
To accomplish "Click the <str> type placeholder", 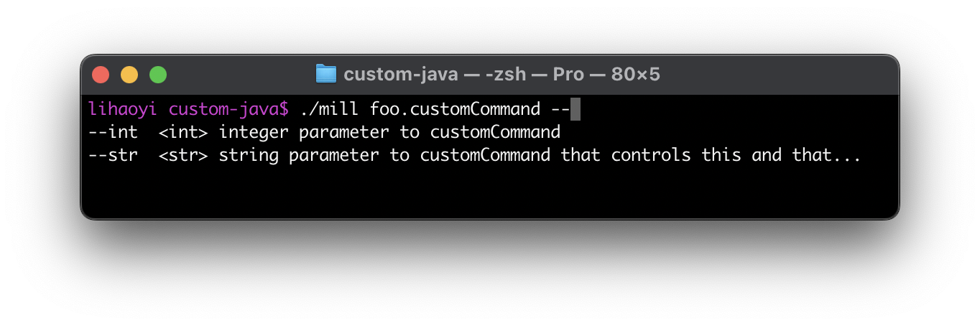I will point(183,155).
